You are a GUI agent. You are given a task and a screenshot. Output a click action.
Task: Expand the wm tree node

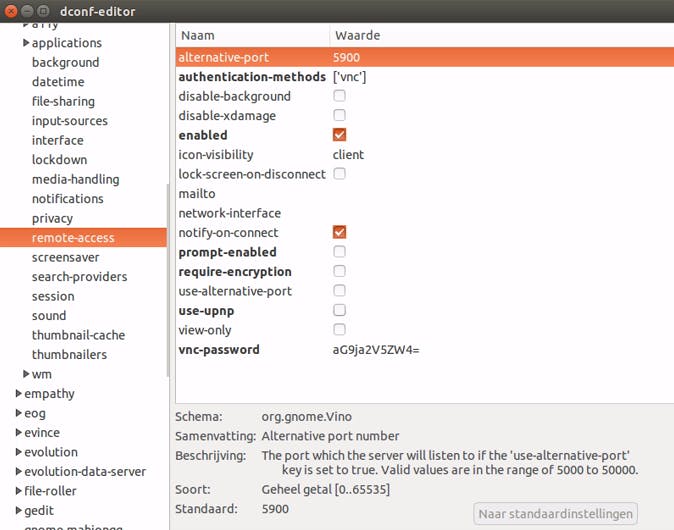coord(25,374)
